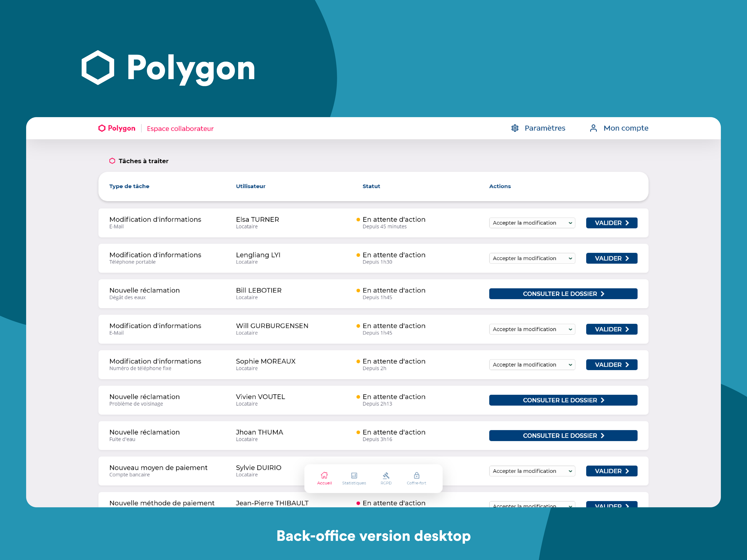747x560 pixels.
Task: Switch to Statistiques tab label
Action: coord(354,483)
